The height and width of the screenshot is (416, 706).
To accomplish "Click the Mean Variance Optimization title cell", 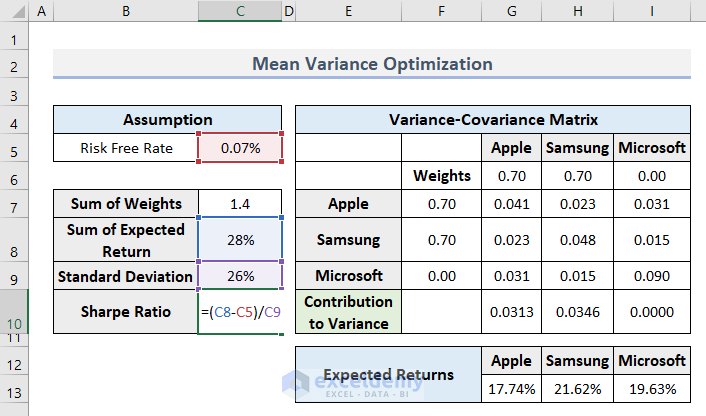I will pyautogui.click(x=372, y=64).
